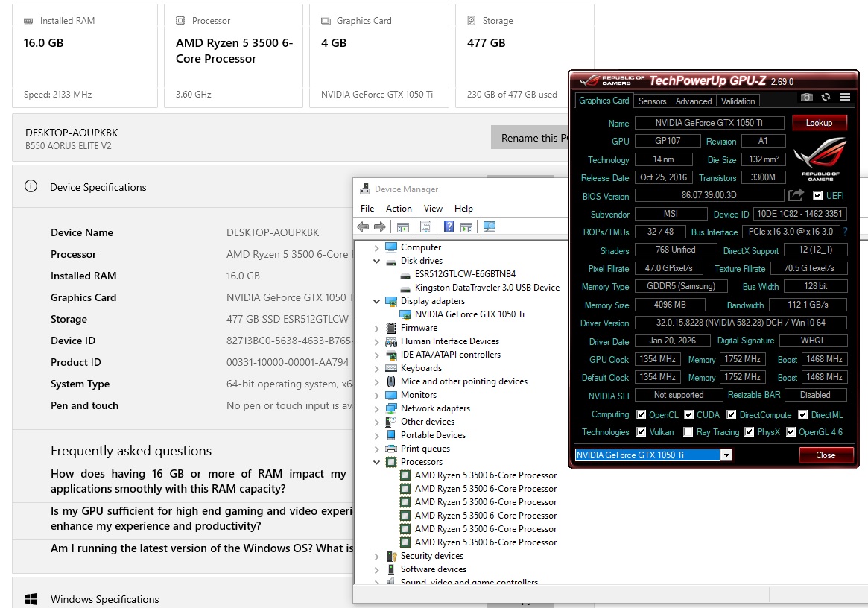The height and width of the screenshot is (608, 868).
Task: Toggle the OpenGL 4.6 checkbox
Action: (x=791, y=432)
